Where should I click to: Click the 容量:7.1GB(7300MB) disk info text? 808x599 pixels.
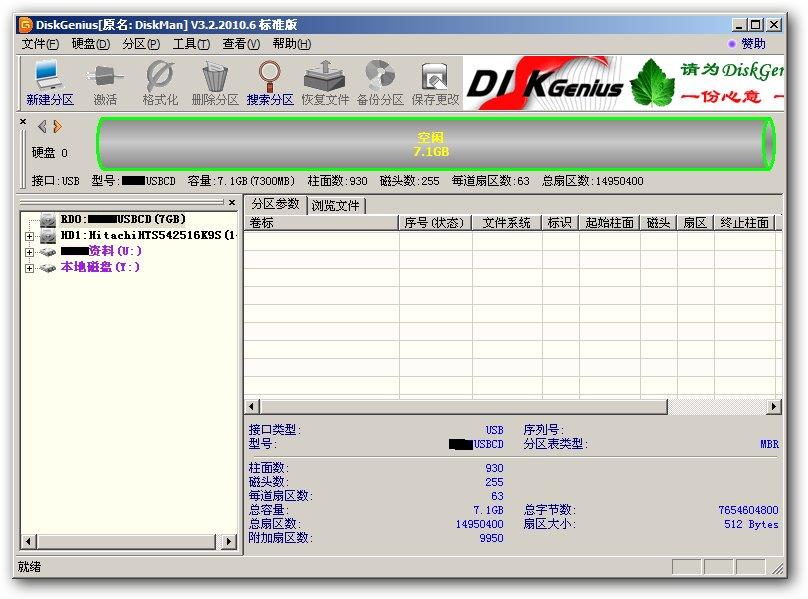[x=241, y=181]
